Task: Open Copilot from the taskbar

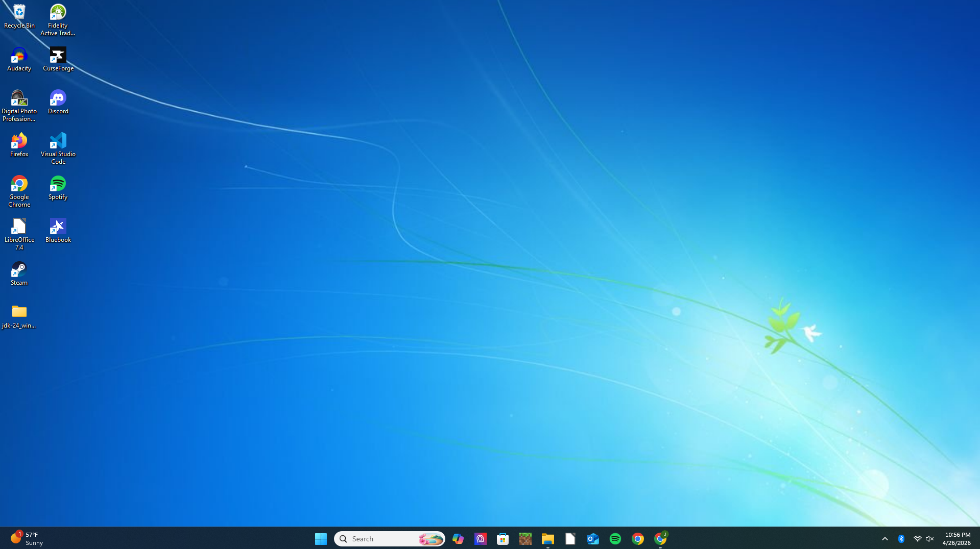Action: (458, 538)
